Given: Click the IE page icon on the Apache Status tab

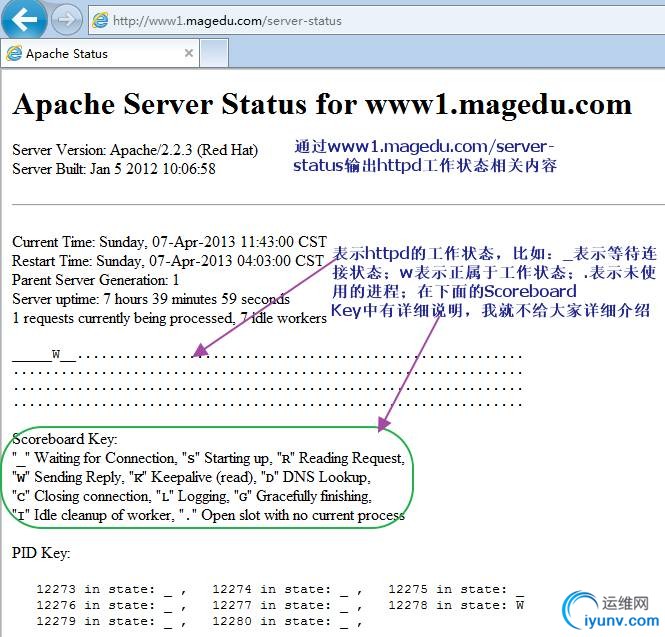Looking at the screenshot, I should click(x=14, y=53).
